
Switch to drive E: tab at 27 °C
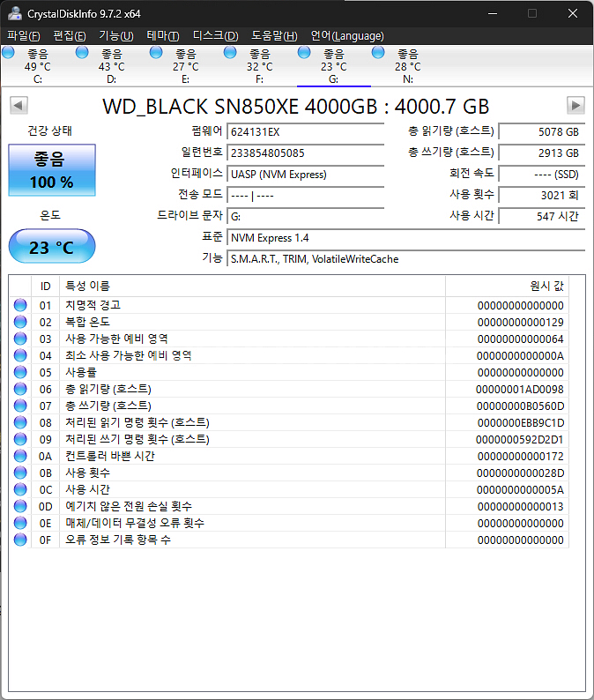(x=185, y=66)
